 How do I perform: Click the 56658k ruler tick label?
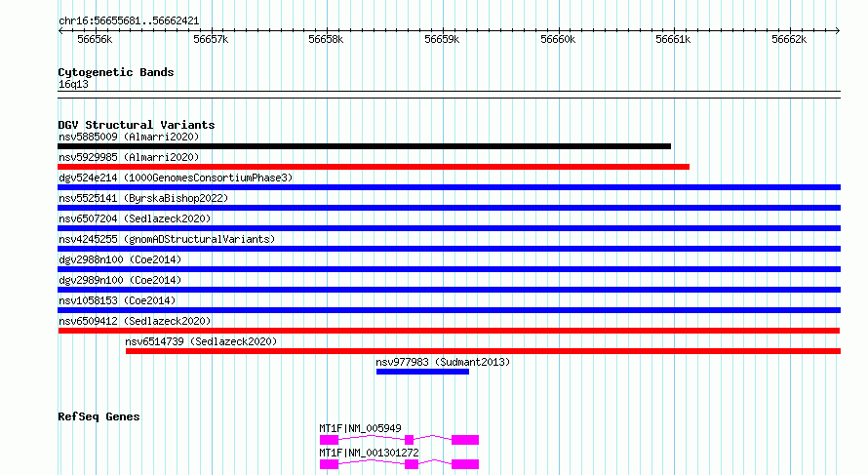coord(326,39)
